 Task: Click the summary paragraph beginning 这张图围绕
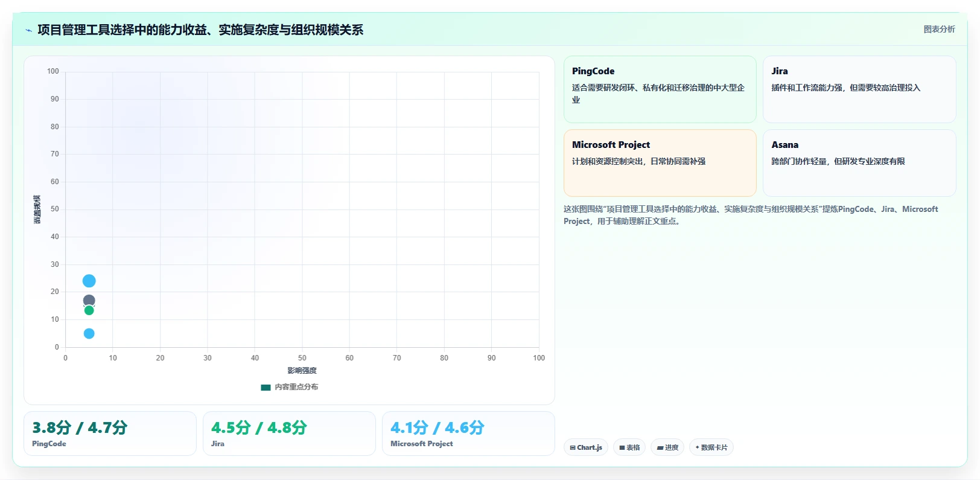[x=751, y=215]
